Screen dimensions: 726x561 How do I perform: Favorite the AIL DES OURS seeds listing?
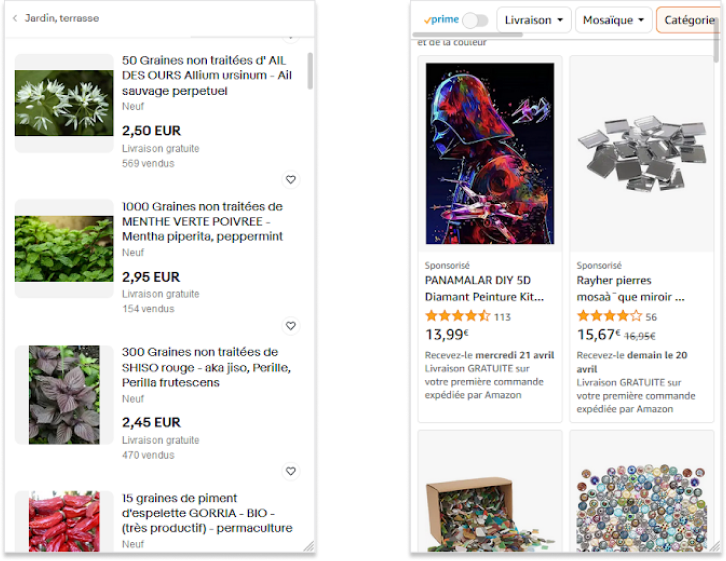tap(291, 180)
